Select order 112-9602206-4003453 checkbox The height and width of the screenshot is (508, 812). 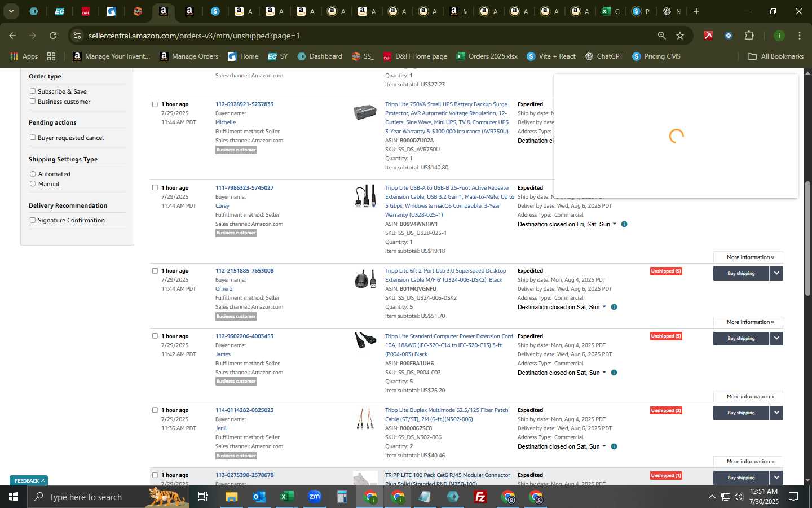tap(155, 336)
